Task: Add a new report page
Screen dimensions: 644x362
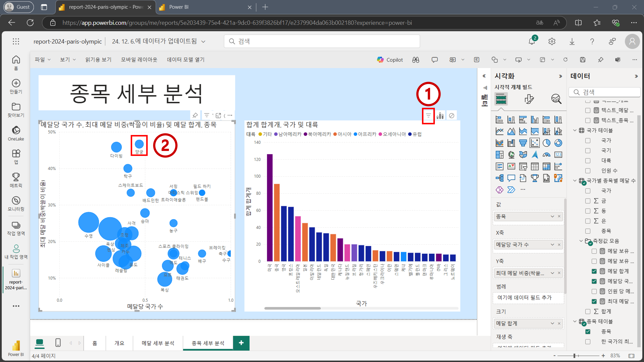Action: tap(241, 343)
